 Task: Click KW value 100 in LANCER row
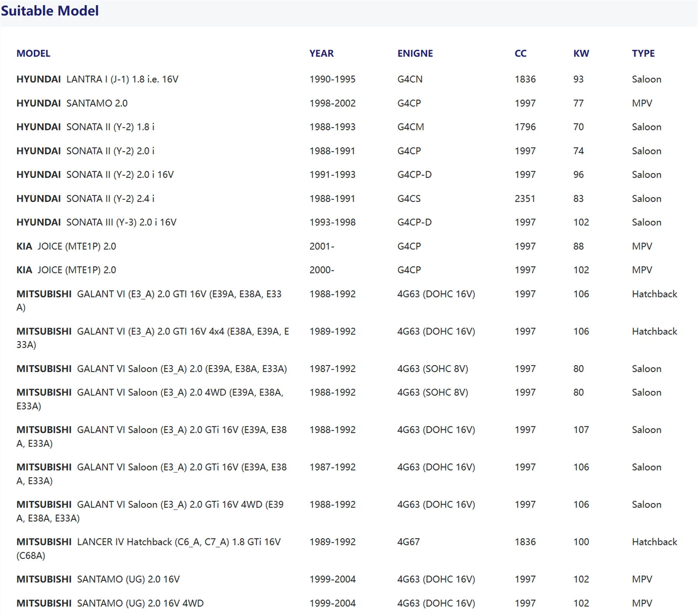point(581,542)
